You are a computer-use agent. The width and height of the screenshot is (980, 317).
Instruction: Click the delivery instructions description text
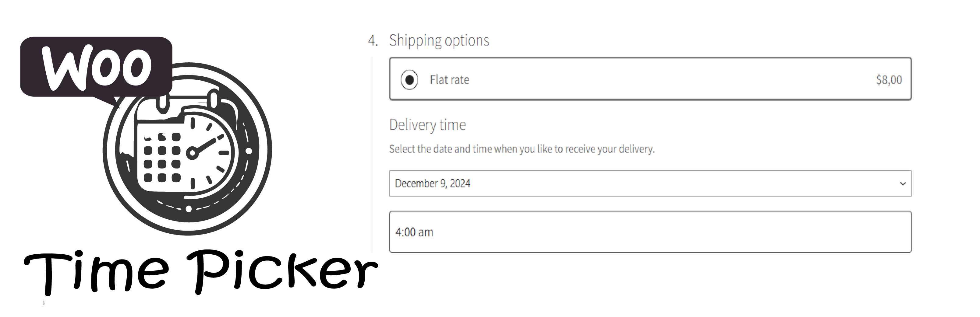point(522,149)
